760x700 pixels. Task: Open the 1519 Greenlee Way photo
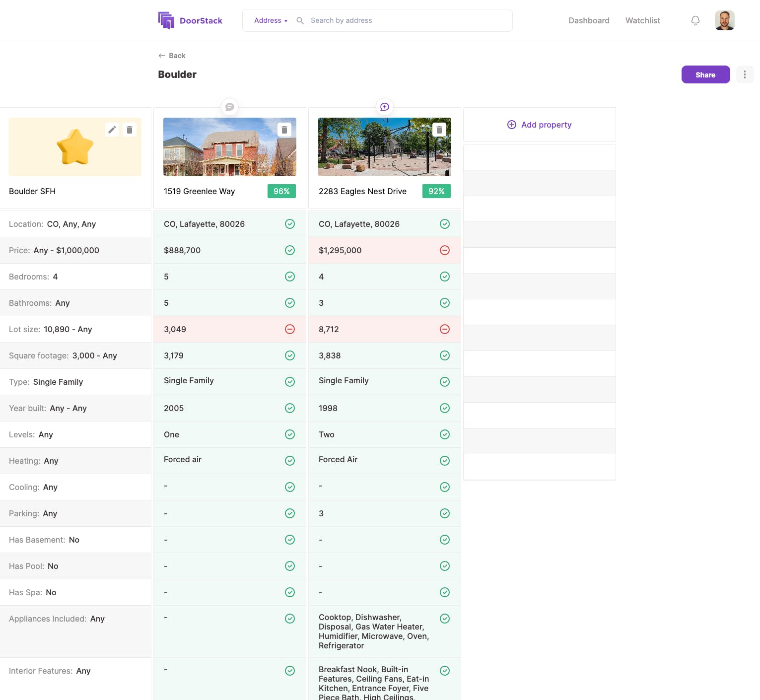pyautogui.click(x=230, y=147)
